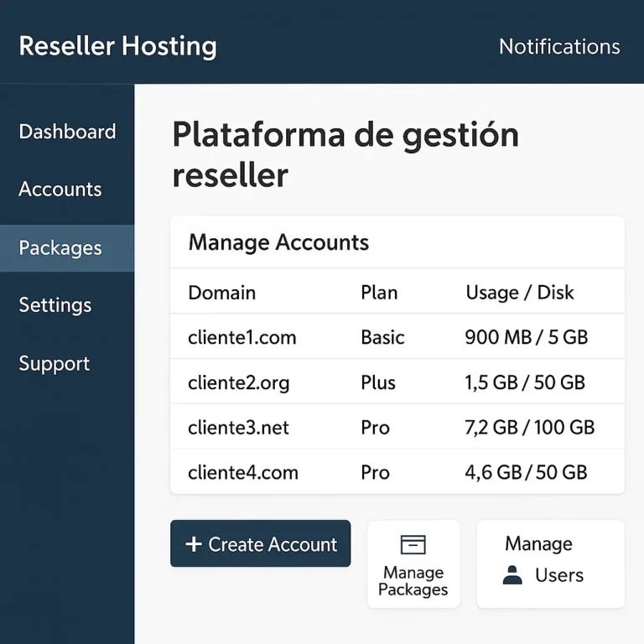Viewport: 644px width, 644px height.
Task: Open Settings from the sidebar
Action: pos(55,305)
